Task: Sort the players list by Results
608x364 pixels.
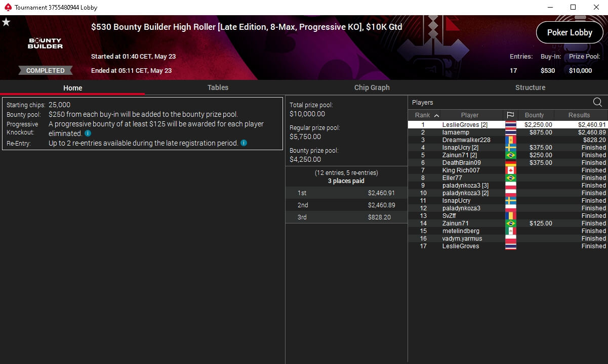Action: click(579, 115)
